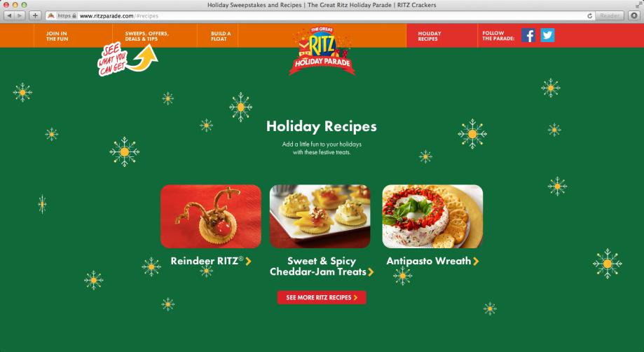This screenshot has height=352, width=644.
Task: Select the Build A Float nav item
Action: (221, 36)
